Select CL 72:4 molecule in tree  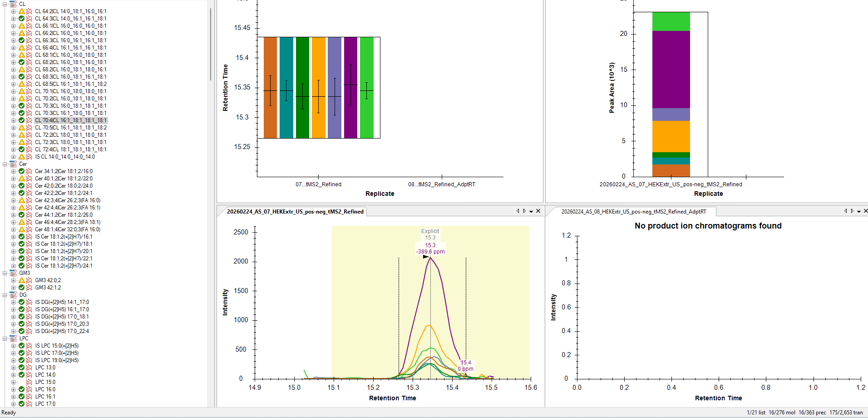coord(70,149)
